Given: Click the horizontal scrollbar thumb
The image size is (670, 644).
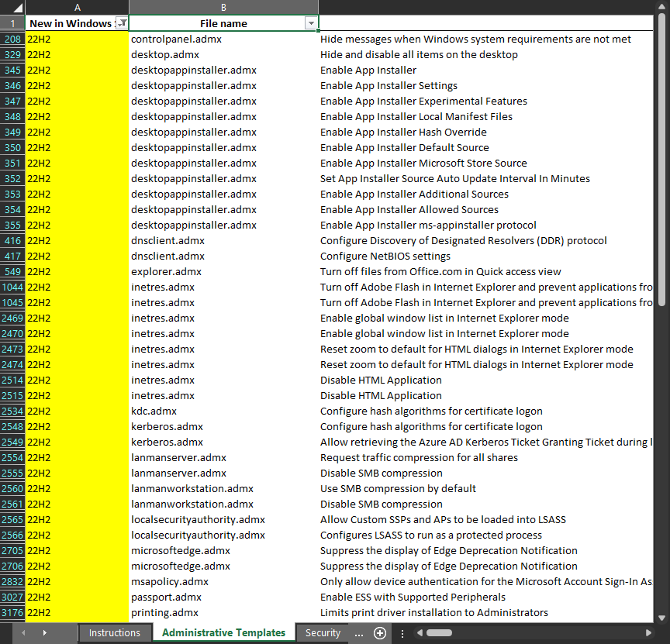Looking at the screenshot, I should click(439, 633).
